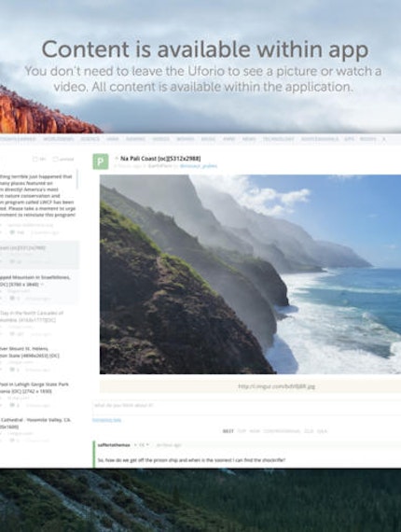
Task: Click comment icon under Lehigh Gorge post
Action: pyautogui.click(x=12, y=405)
